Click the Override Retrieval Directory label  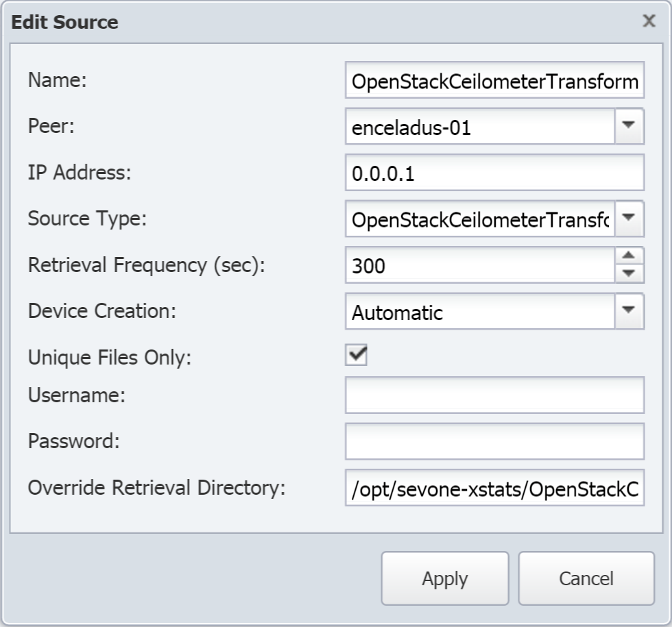[x=156, y=487]
